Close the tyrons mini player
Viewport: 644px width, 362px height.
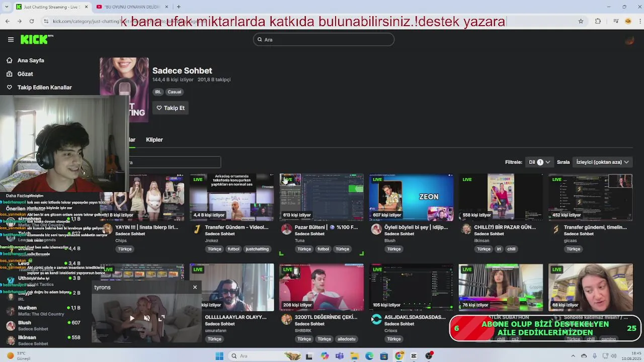point(195,287)
